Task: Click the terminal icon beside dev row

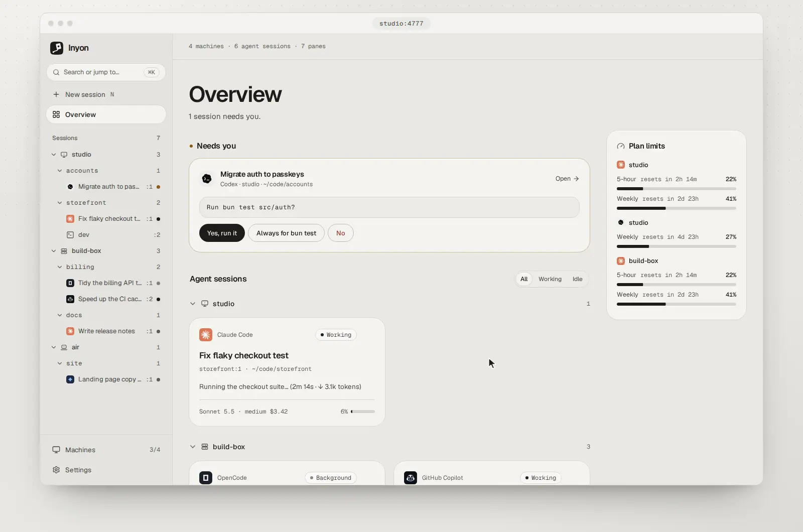Action: coord(70,235)
